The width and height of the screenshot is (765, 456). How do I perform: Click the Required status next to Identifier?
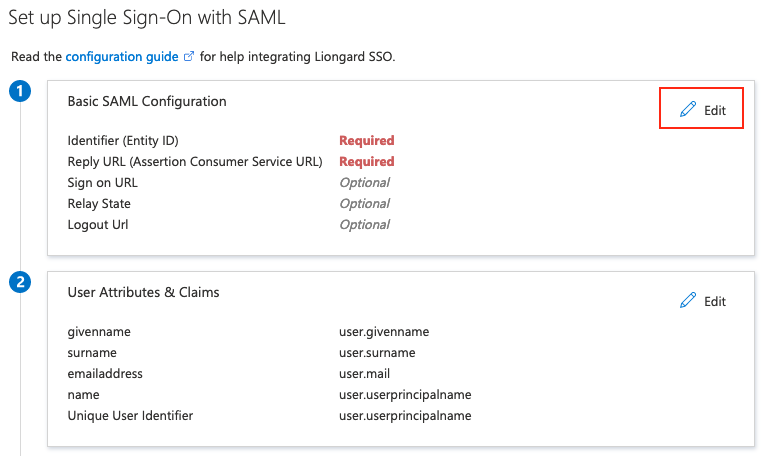366,140
